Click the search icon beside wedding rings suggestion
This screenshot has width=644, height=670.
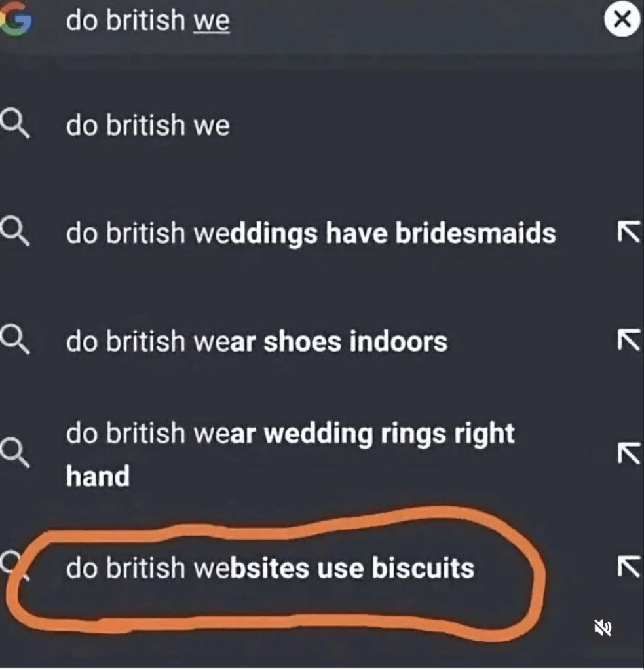(x=14, y=452)
